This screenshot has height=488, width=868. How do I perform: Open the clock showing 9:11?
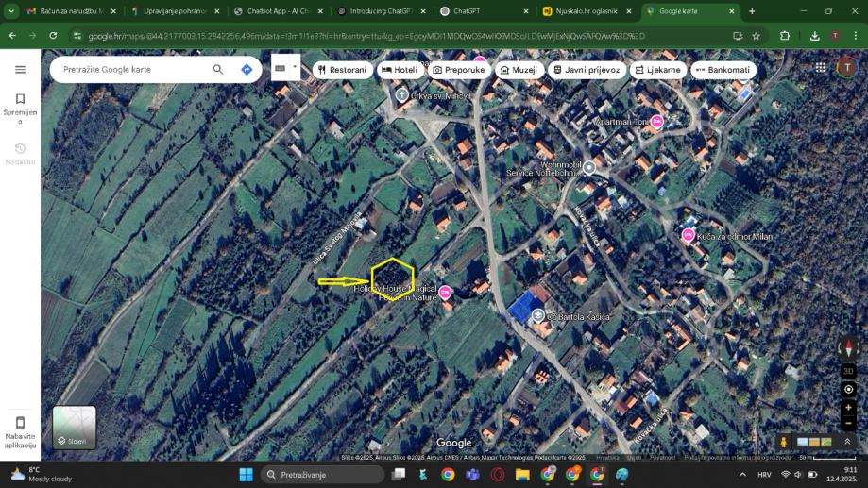(x=842, y=475)
